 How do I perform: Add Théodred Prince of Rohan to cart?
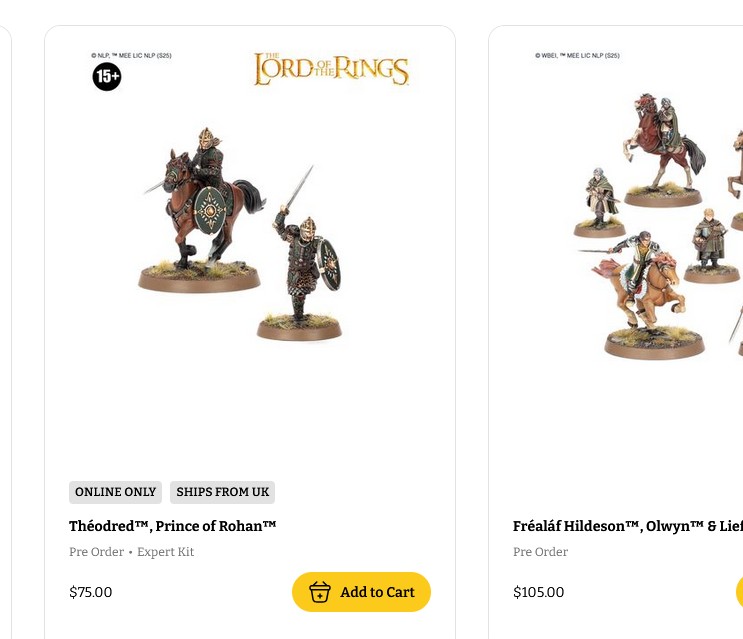[x=361, y=592]
